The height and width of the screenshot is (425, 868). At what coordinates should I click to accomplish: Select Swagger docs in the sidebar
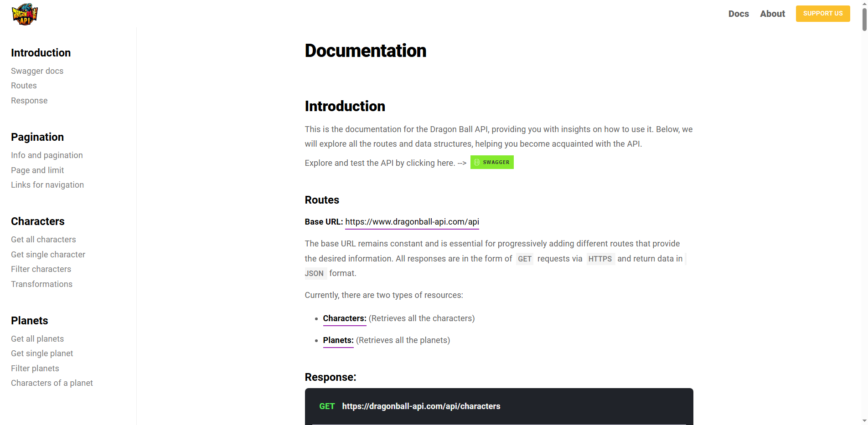click(x=37, y=71)
